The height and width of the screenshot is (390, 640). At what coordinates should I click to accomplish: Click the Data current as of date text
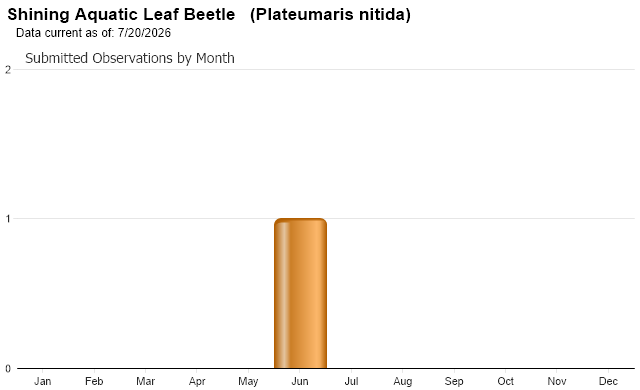pos(93,33)
